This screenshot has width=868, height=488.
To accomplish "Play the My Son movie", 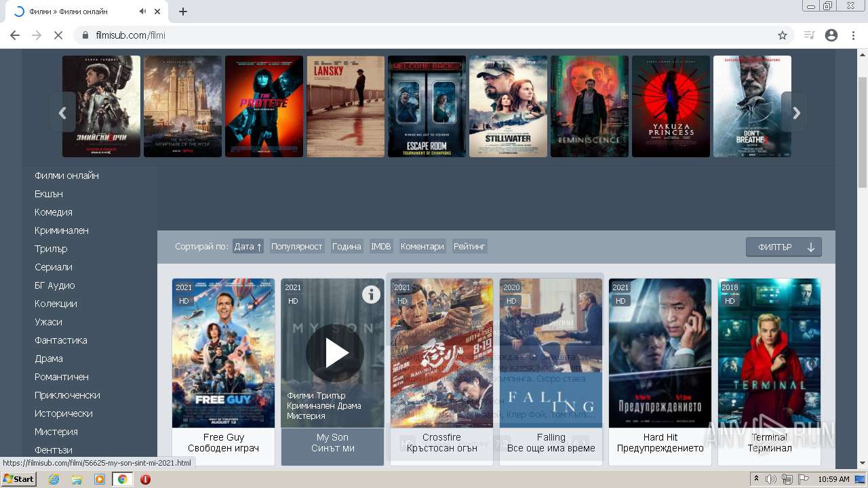I will coord(335,353).
